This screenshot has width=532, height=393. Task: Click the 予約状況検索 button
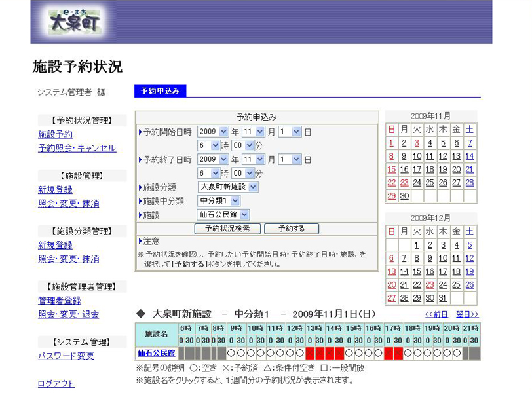coord(227,229)
